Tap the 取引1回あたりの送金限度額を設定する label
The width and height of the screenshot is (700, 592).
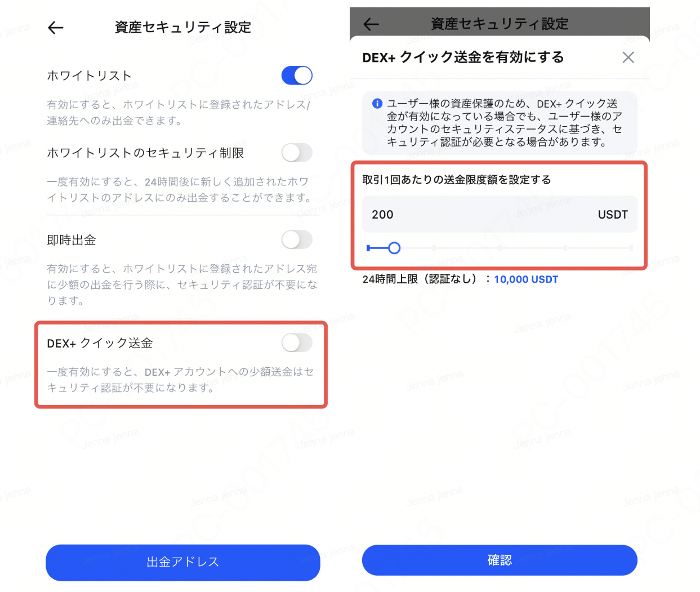tap(457, 180)
